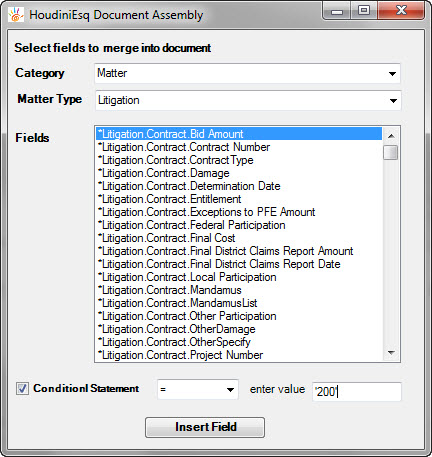
Task: Maximize the Document Assembly window
Action: click(364, 11)
